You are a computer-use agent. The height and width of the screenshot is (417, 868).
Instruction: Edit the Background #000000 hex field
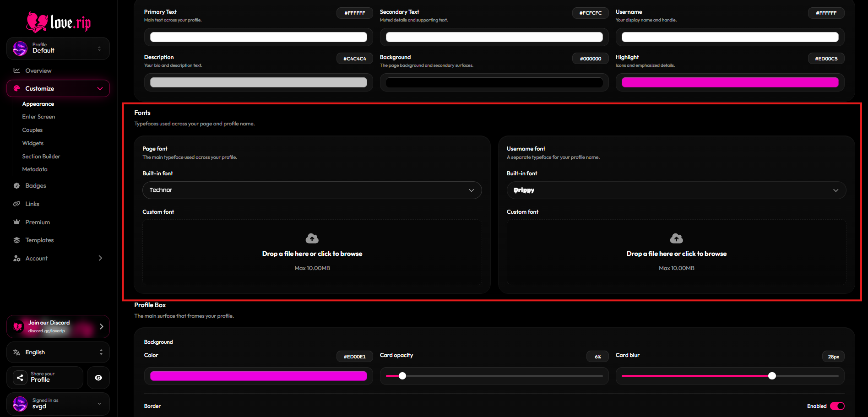[x=591, y=59]
